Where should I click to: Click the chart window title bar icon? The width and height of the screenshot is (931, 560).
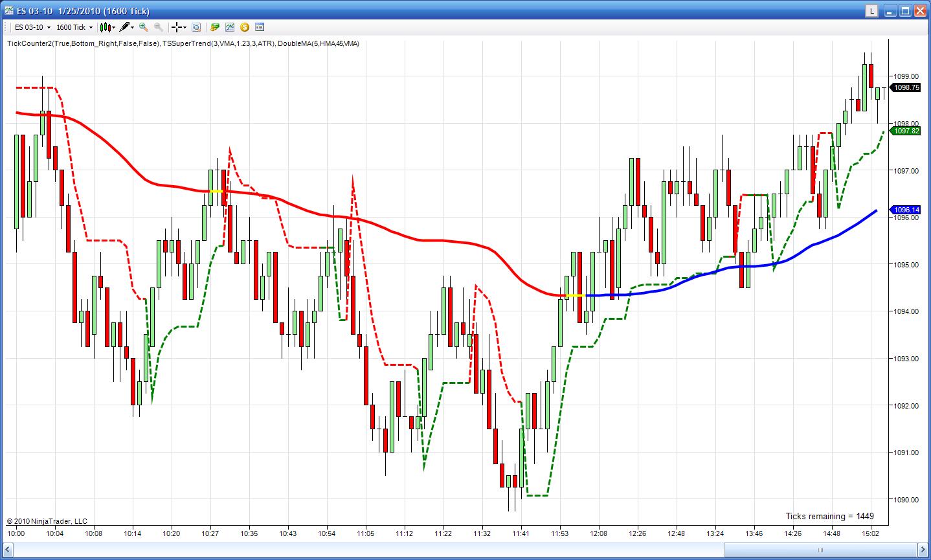pyautogui.click(x=9, y=11)
